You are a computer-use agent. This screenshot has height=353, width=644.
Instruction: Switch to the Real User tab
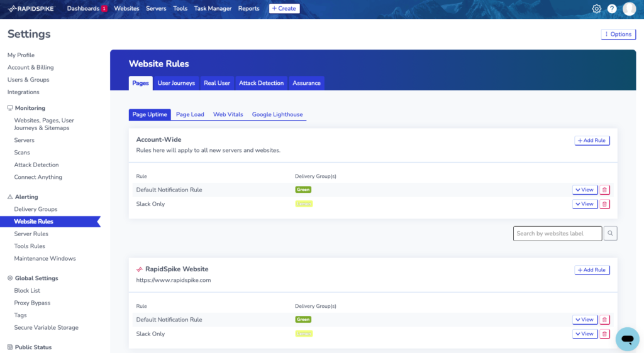tap(217, 83)
